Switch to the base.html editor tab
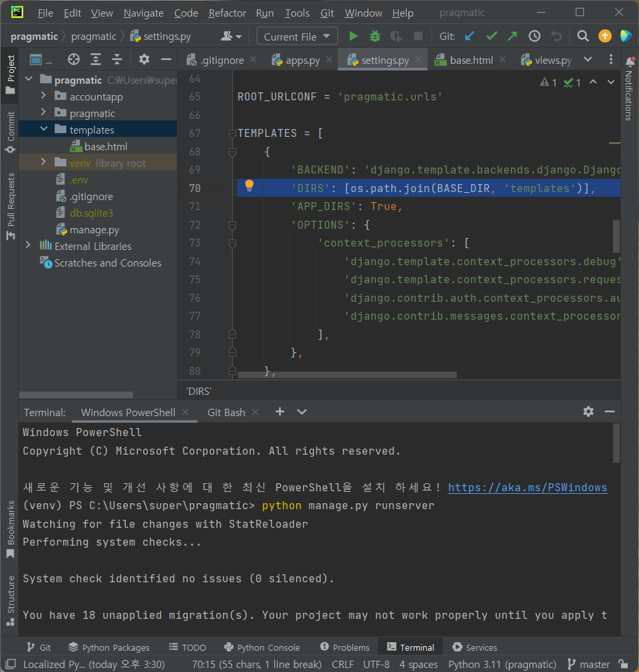Image resolution: width=639 pixels, height=672 pixels. (x=471, y=60)
